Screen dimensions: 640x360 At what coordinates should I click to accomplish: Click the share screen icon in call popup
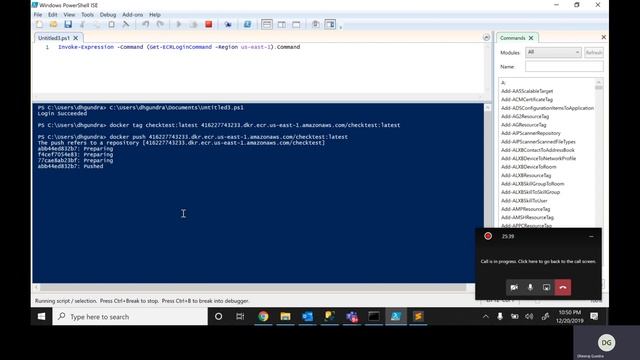click(547, 287)
